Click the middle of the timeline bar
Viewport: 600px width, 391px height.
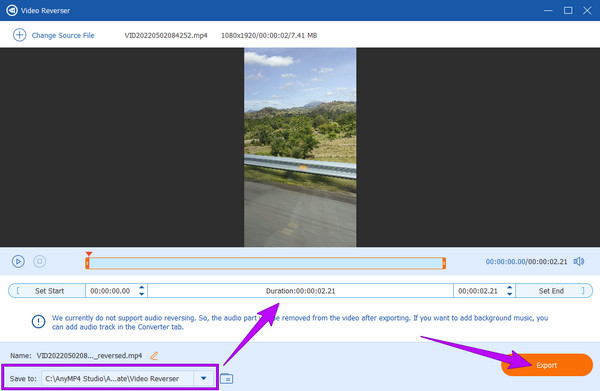point(266,263)
